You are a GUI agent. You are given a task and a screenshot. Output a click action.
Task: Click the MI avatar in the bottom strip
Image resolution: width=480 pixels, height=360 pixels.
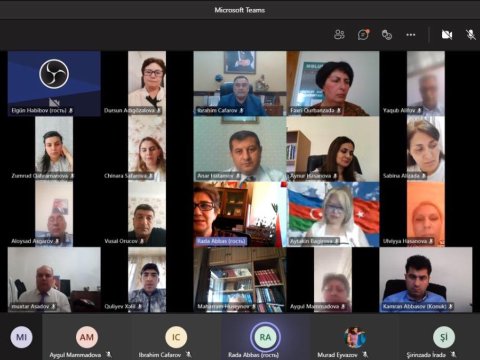[21, 337]
